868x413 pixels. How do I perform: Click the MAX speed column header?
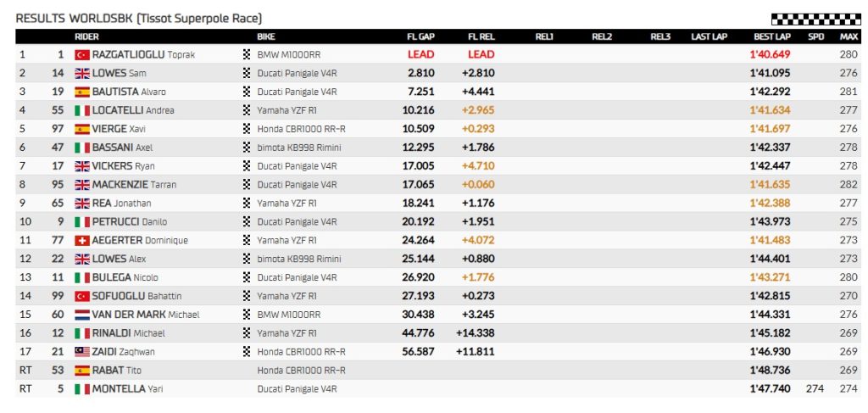[849, 36]
